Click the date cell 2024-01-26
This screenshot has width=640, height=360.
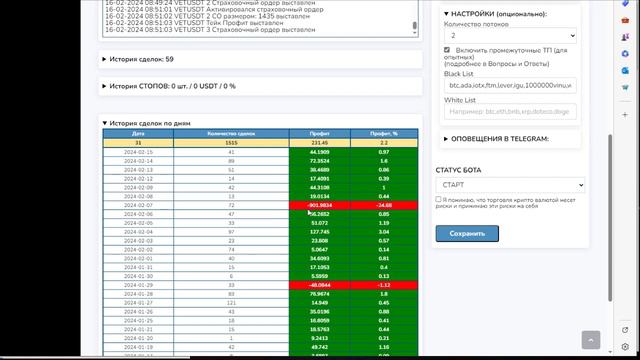click(138, 312)
